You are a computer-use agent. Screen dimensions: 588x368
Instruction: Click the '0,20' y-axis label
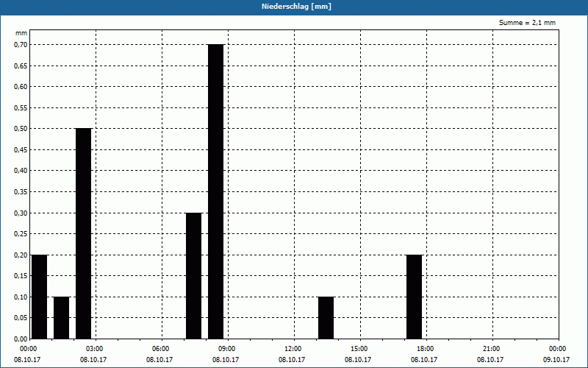tap(21, 255)
